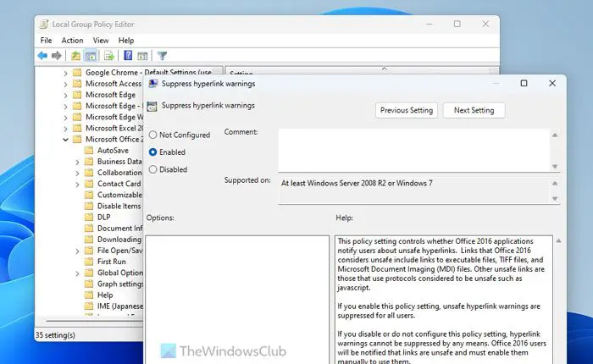The height and width of the screenshot is (364, 593).
Task: Click inside the Comment text box
Action: [x=413, y=150]
